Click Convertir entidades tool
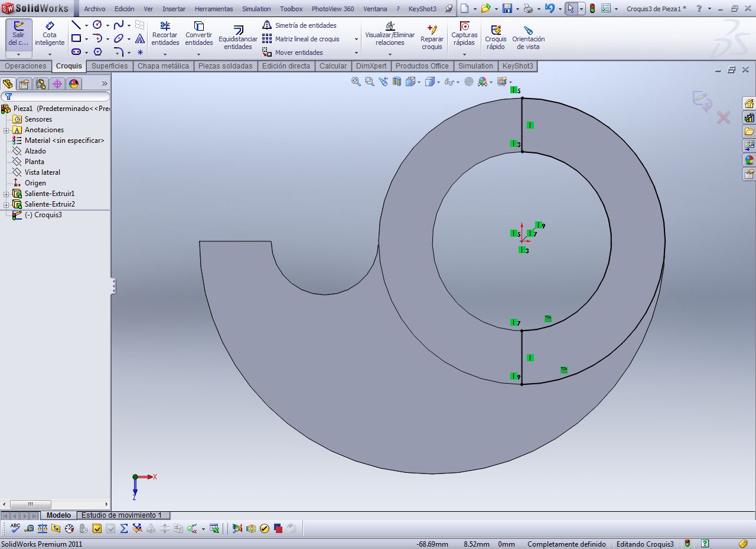 click(199, 34)
